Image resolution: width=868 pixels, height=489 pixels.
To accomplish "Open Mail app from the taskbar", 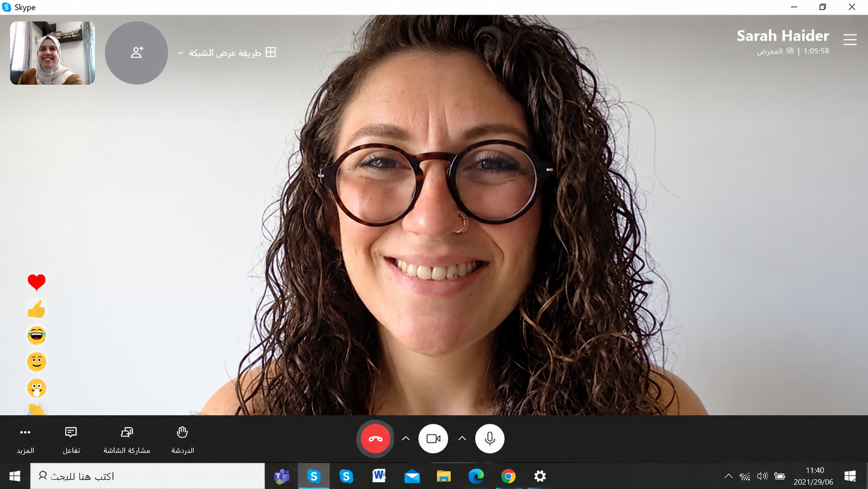I will (412, 476).
